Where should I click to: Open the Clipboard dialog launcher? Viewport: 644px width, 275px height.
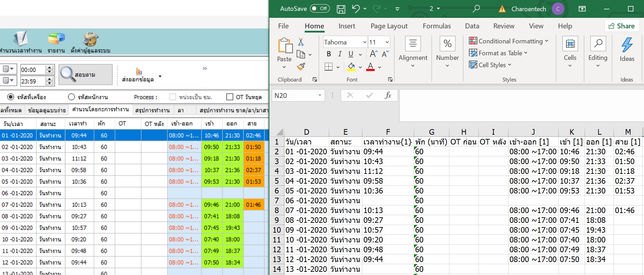pos(314,79)
